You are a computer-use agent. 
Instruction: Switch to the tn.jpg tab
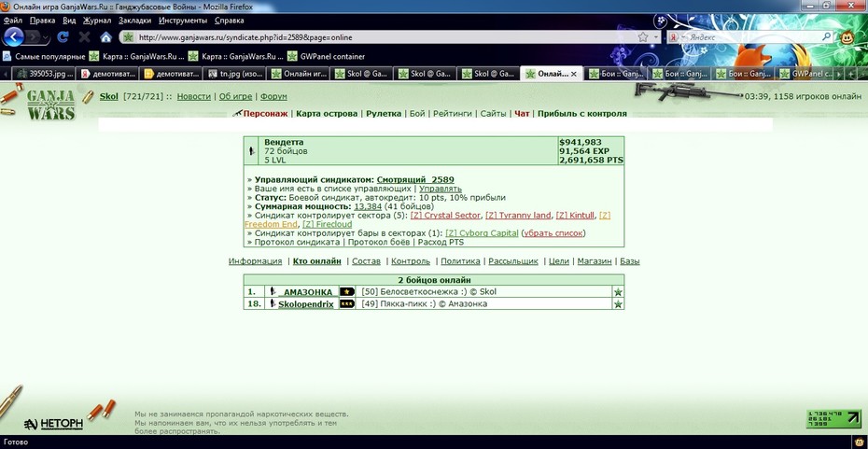233,74
